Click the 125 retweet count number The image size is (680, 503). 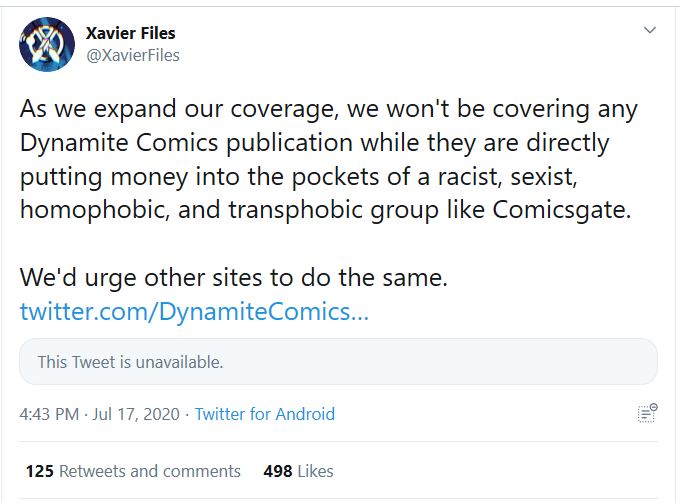pyautogui.click(x=39, y=471)
